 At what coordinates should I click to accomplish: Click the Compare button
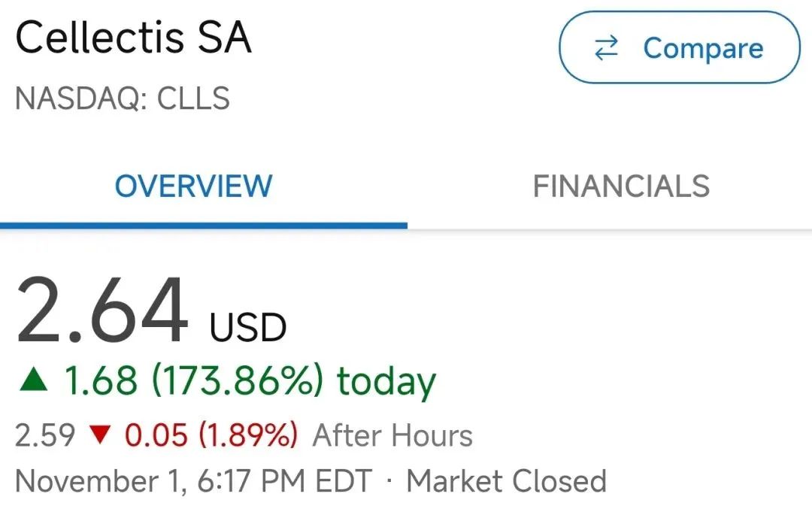tap(679, 48)
